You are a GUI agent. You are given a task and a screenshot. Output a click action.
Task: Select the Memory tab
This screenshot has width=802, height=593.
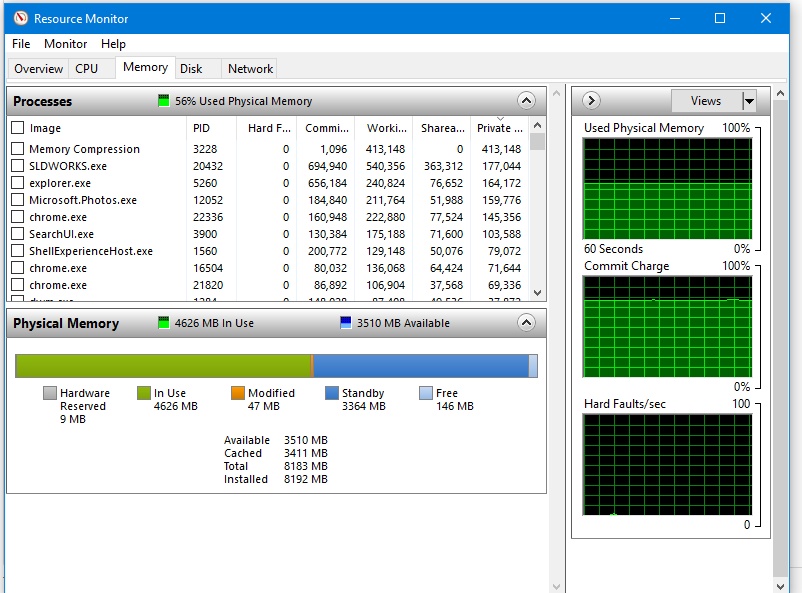(x=145, y=68)
